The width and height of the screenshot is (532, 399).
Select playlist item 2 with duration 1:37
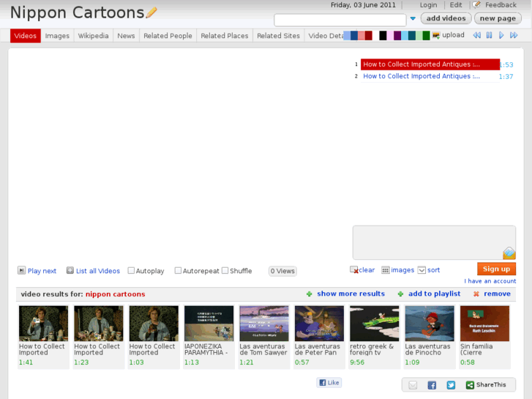(x=430, y=76)
